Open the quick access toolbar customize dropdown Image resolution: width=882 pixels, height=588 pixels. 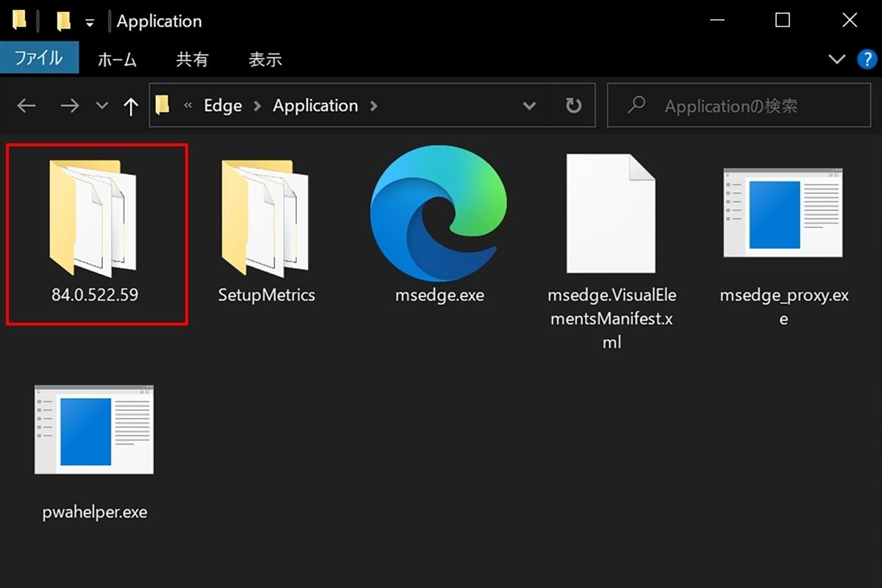point(90,23)
